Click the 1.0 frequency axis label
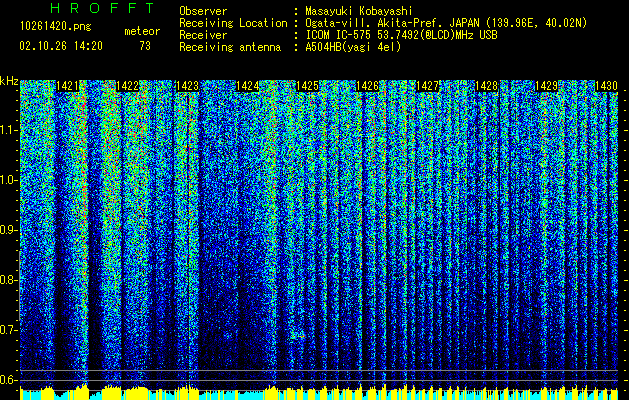Viewport: 629px width, 400px height. [9, 181]
